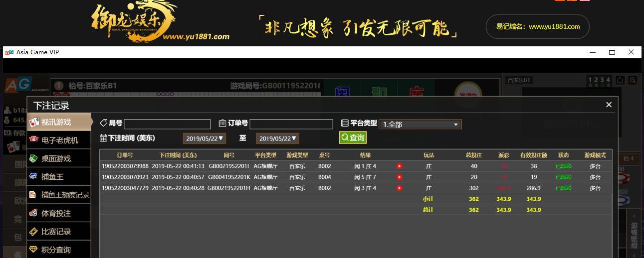Click the 玩法 column header
644x258 pixels.
click(x=429, y=155)
